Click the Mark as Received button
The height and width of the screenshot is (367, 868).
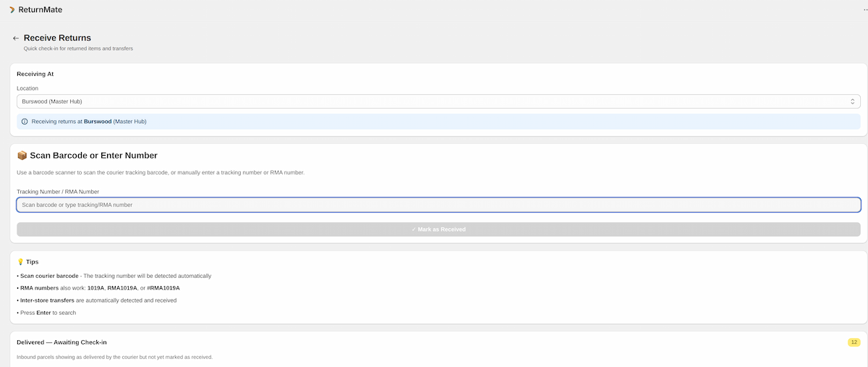click(438, 229)
